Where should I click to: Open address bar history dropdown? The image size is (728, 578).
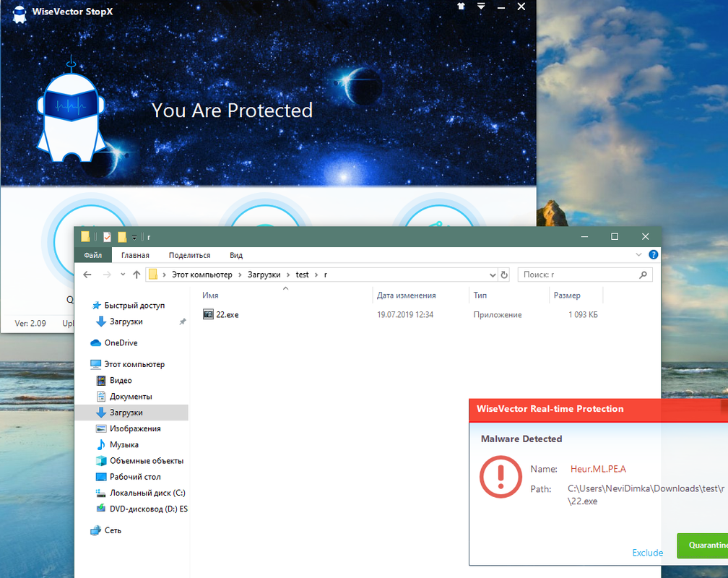click(493, 275)
